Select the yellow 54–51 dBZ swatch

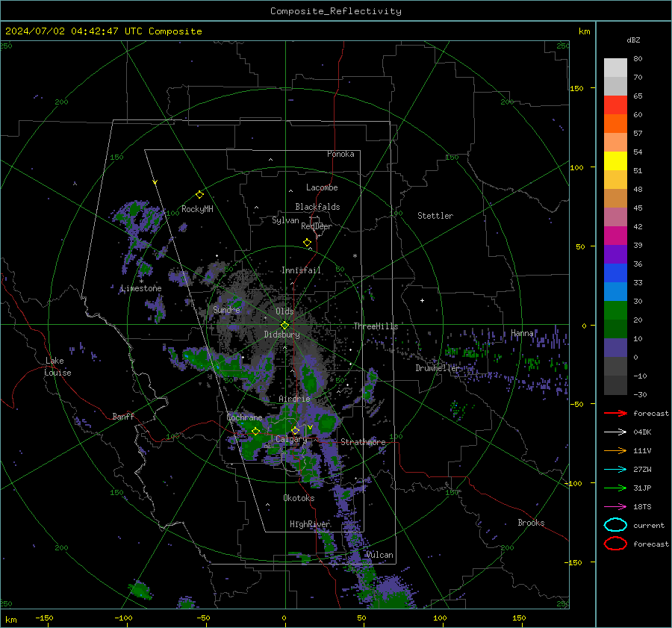(x=615, y=161)
